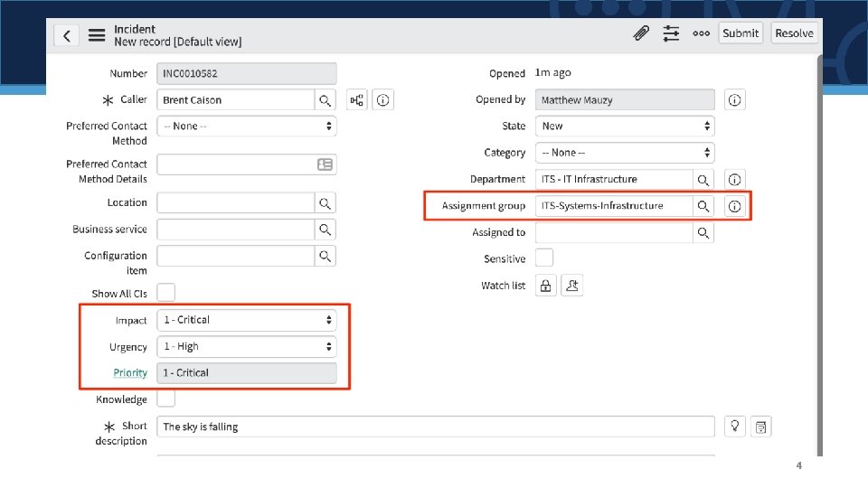Open Preferred Contact Method dropdown
The image size is (868, 488).
pyautogui.click(x=246, y=127)
